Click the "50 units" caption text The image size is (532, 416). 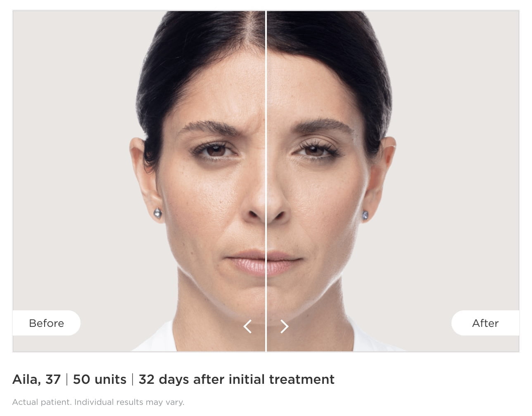pyautogui.click(x=100, y=379)
